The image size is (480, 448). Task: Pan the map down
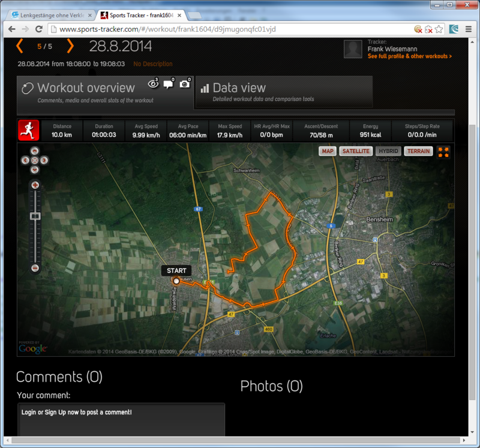pos(35,170)
